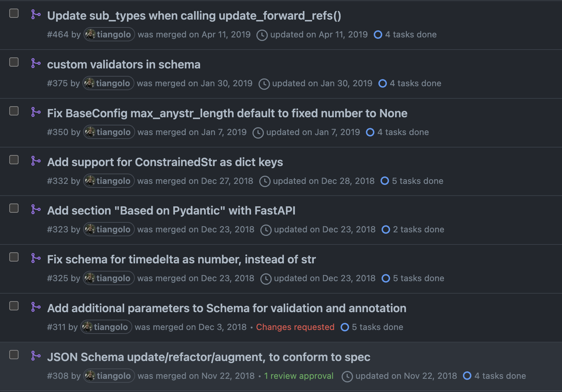Open "Fix schema for timedelta as number" PR
Image resolution: width=562 pixels, height=392 pixels.
click(x=181, y=259)
